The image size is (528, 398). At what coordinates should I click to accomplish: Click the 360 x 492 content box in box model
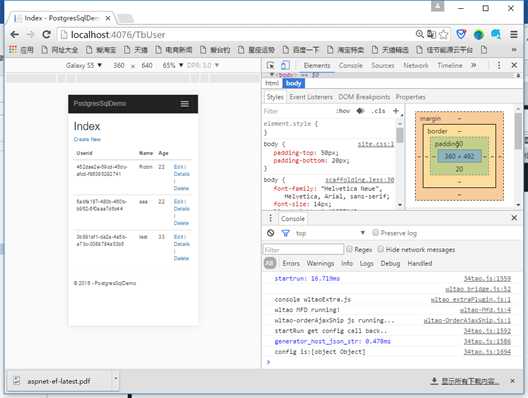[459, 156]
